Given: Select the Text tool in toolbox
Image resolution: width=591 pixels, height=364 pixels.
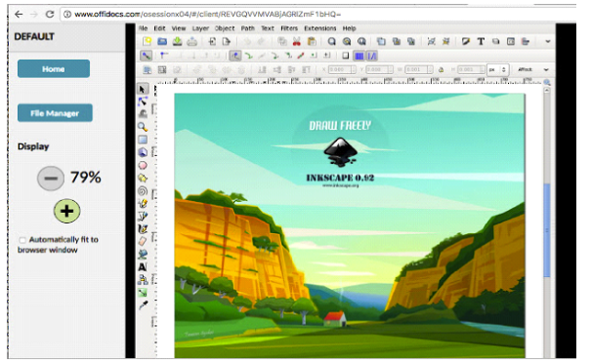Looking at the screenshot, I should coord(143,267).
